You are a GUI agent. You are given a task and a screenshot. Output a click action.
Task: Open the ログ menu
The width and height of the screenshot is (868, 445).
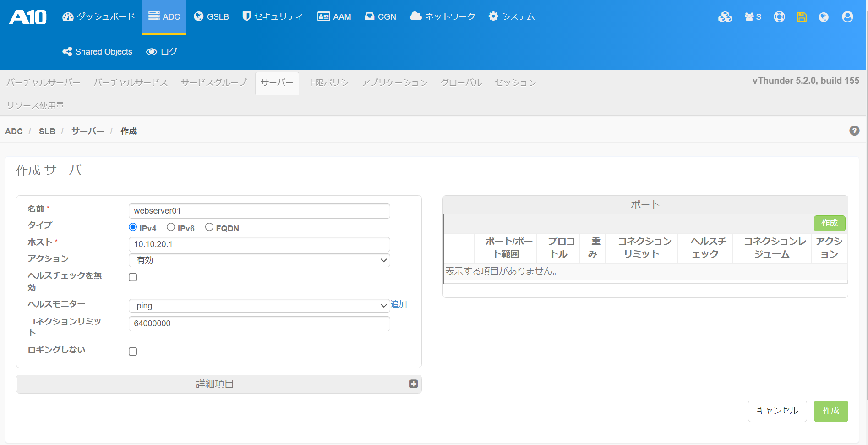[162, 52]
